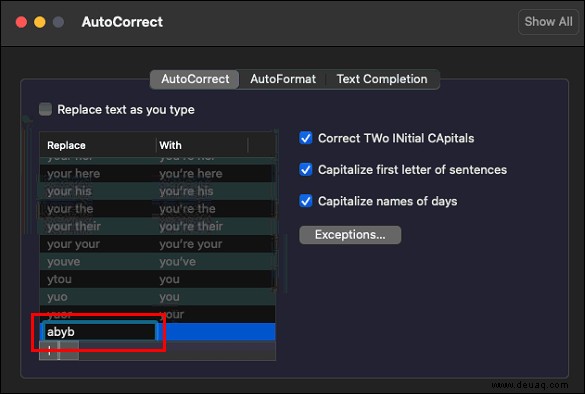Screen dimensions: 585x394
Task: Enable Replace text as you type
Action: click(x=46, y=109)
